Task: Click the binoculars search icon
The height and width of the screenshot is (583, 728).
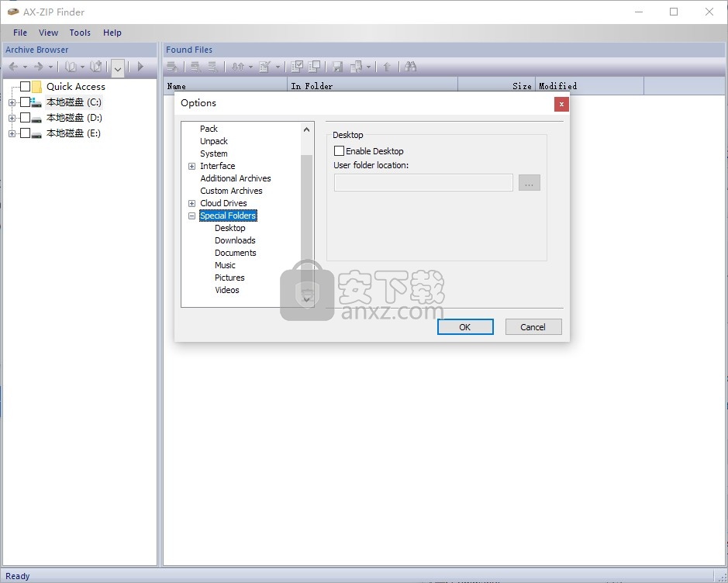Action: click(x=410, y=67)
